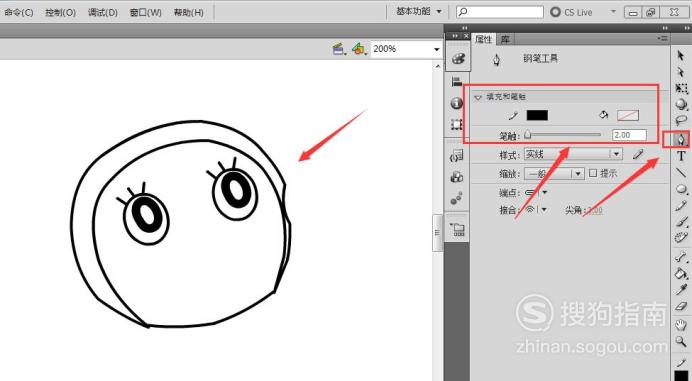This screenshot has width=692, height=381.
Task: Switch to the 属性 tab
Action: point(483,39)
